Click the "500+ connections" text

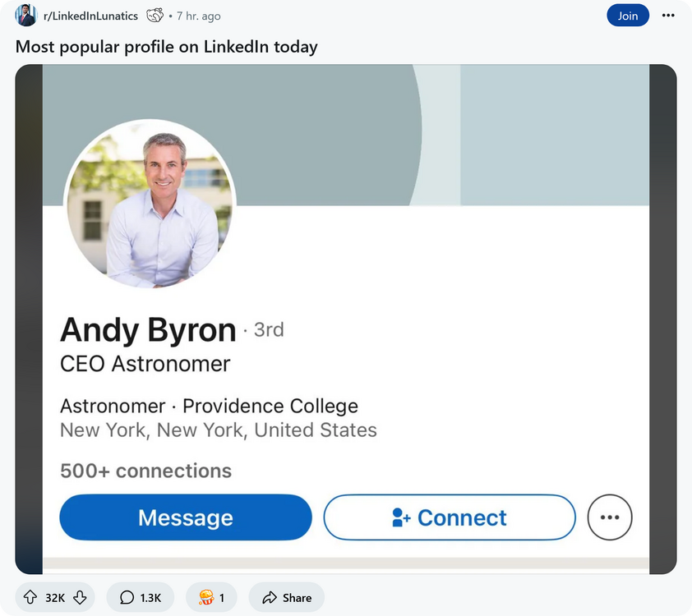pyautogui.click(x=145, y=471)
